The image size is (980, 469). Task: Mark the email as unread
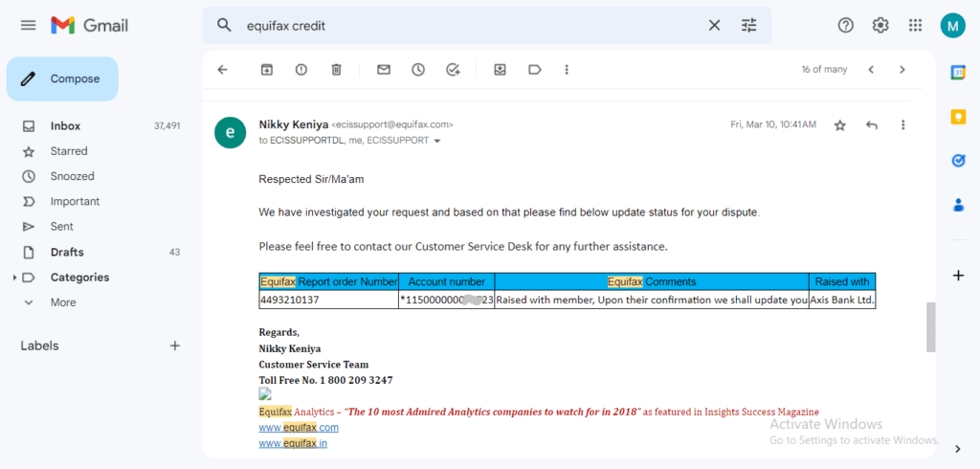[384, 70]
